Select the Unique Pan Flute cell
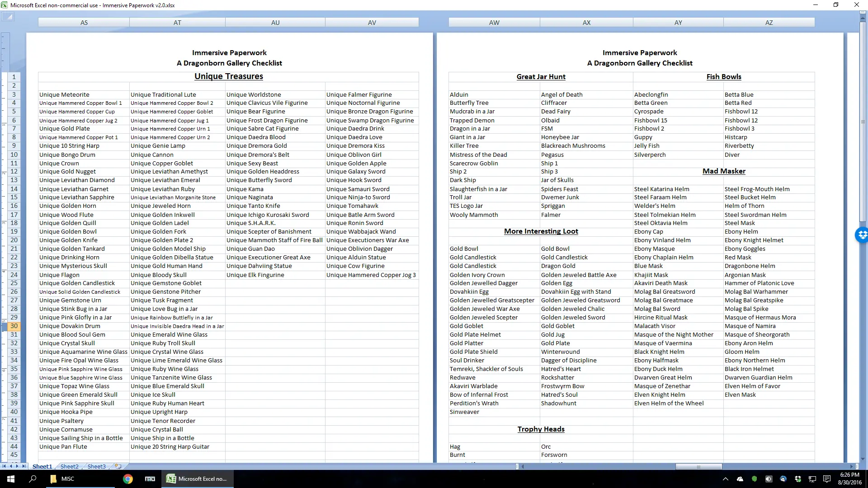This screenshot has width=868, height=488. coord(84,446)
